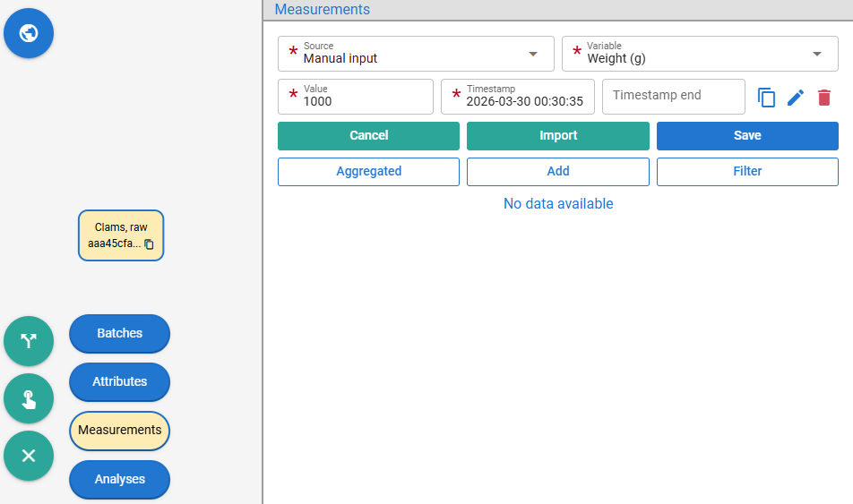
Task: Duplicate the measurement using the copy icon
Action: (766, 98)
